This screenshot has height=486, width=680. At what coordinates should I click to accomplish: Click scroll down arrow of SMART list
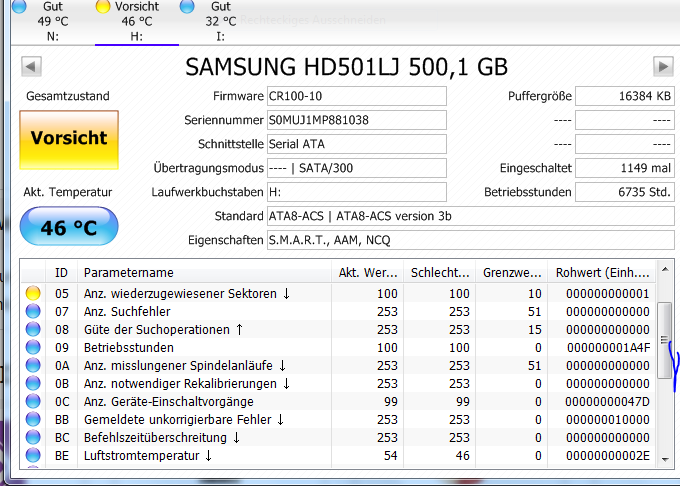click(665, 459)
